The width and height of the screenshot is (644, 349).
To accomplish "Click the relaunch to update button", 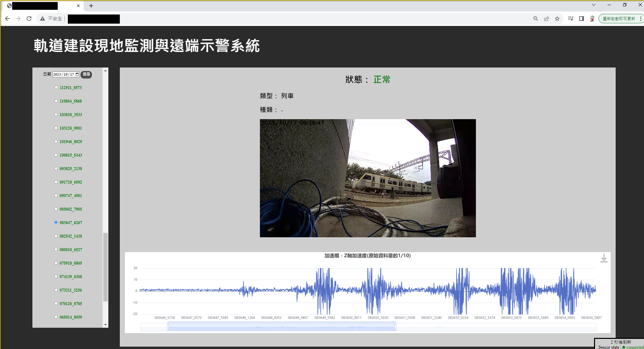I will tap(619, 19).
